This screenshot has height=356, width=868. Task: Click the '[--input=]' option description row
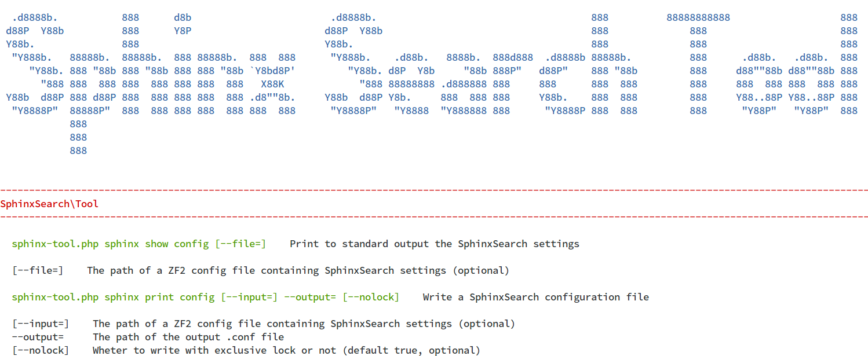264,324
